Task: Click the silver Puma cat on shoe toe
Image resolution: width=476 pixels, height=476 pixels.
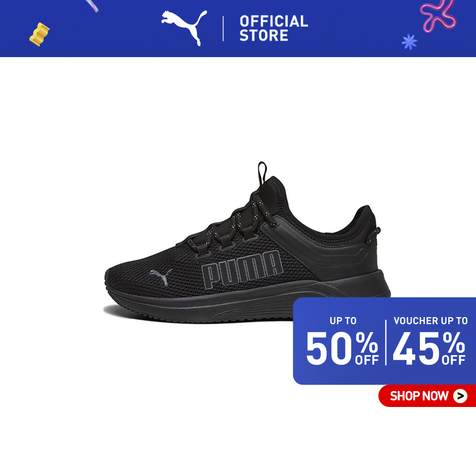Action: [x=161, y=277]
